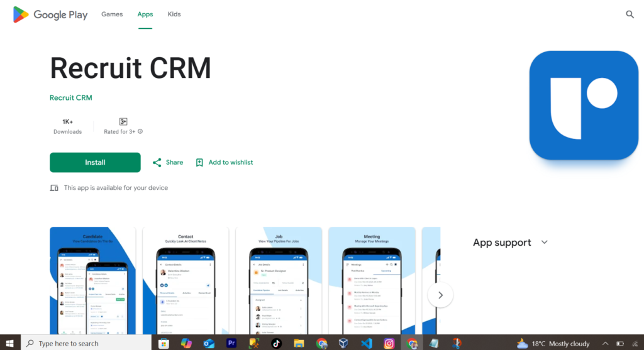Open VirtualBox cube icon in taskbar
This screenshot has width=644, height=350.
(344, 344)
